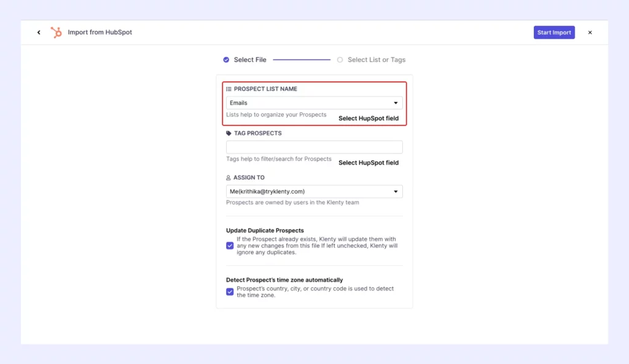Click the Start Import button
Screen dimensions: 629x364
tap(554, 32)
